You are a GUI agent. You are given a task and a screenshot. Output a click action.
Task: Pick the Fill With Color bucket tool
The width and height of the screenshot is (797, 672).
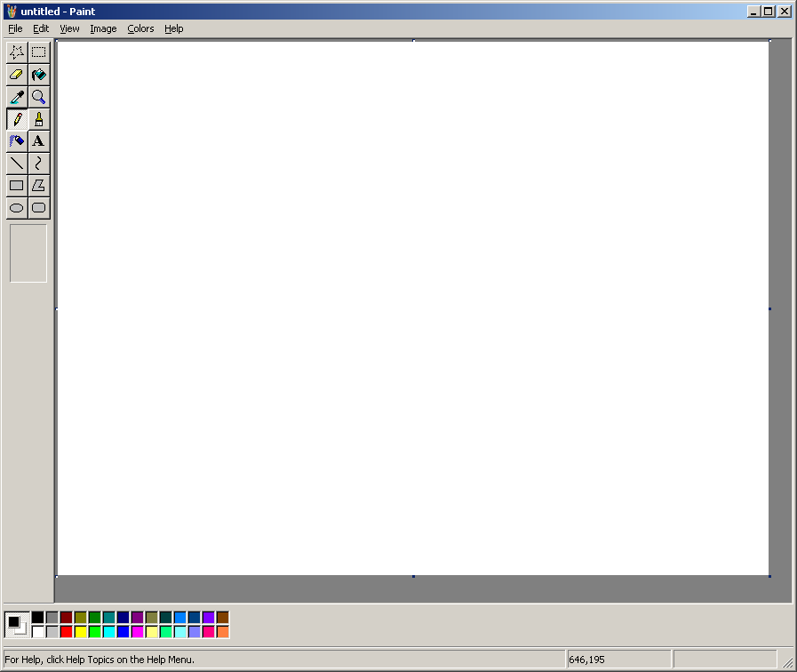(x=38, y=74)
